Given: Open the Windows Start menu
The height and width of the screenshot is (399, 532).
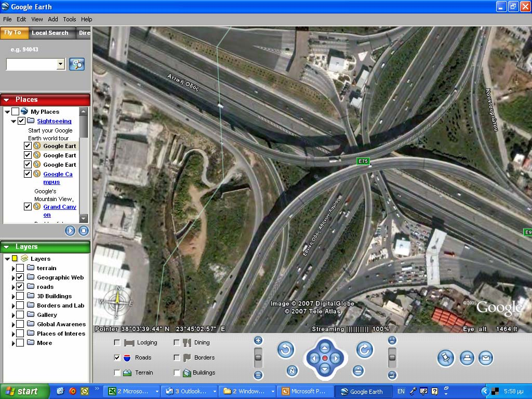Looking at the screenshot, I should coord(24,391).
